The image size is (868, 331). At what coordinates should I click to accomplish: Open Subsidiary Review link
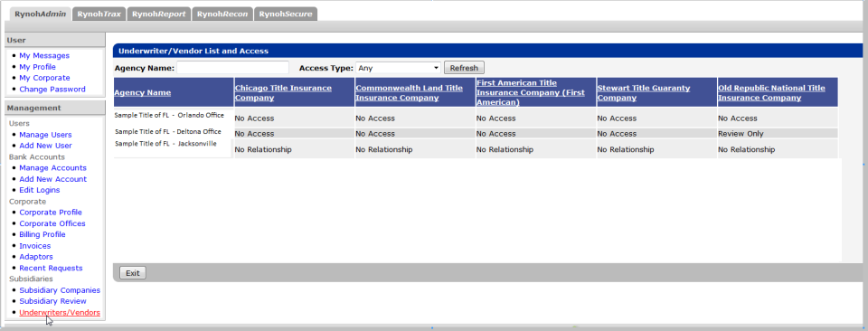tap(53, 301)
